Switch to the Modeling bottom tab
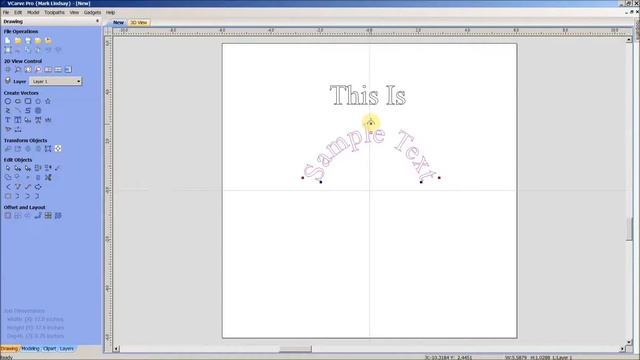 pyautogui.click(x=30, y=349)
